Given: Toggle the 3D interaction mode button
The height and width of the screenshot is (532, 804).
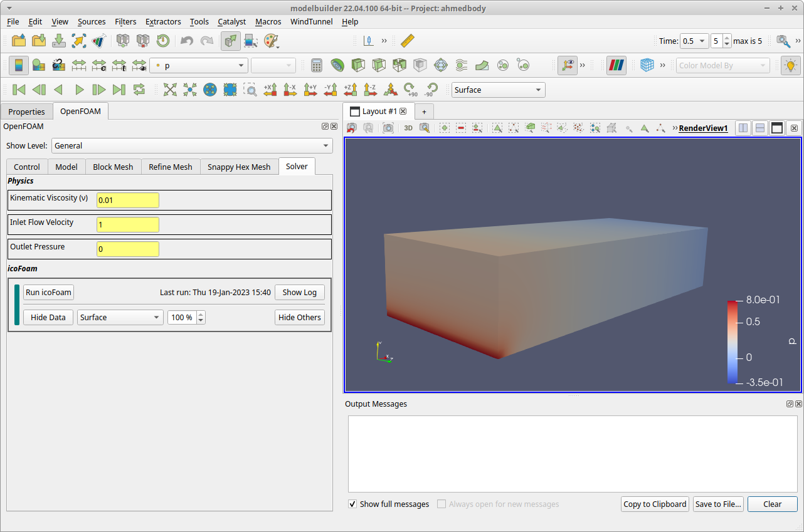Looking at the screenshot, I should point(408,128).
